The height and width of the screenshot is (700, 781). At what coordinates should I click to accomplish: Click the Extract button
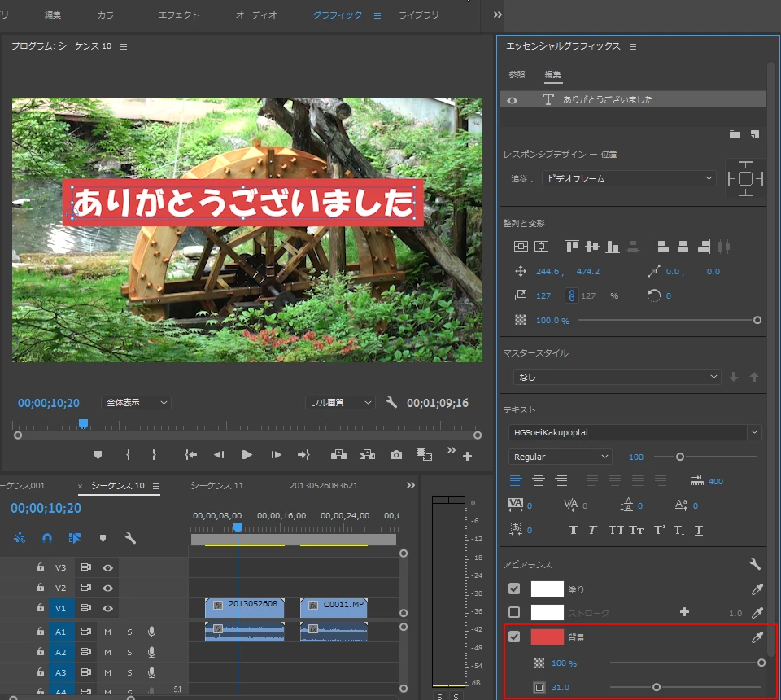coord(368,454)
